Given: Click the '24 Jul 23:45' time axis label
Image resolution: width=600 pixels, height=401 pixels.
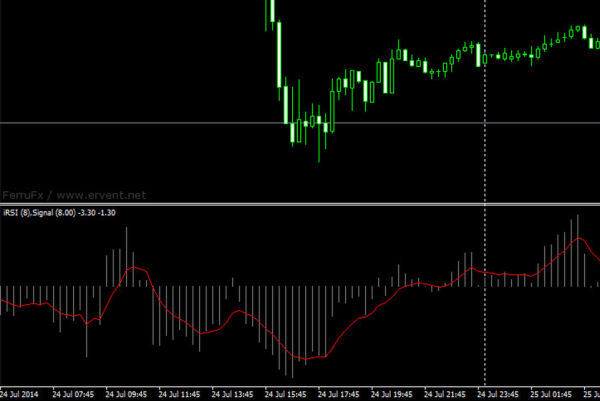Looking at the screenshot, I should pos(498,394).
